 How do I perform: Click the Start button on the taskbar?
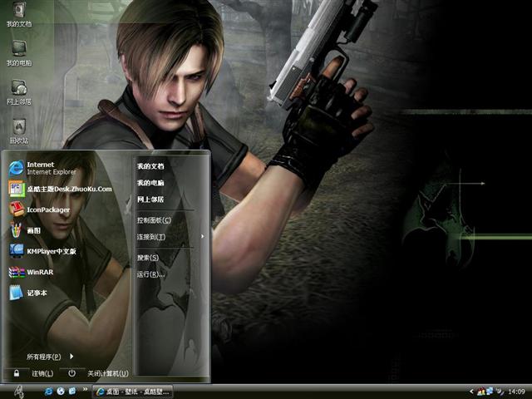(x=19, y=392)
